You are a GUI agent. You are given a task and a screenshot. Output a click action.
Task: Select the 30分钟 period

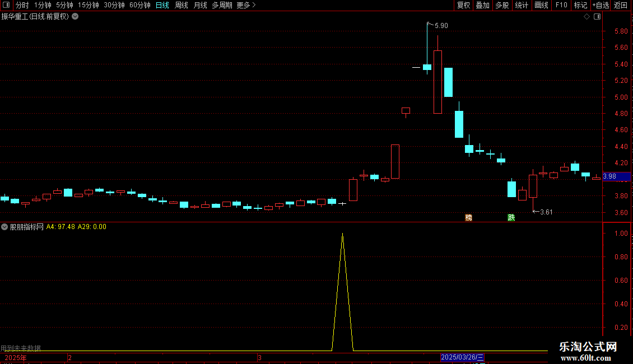(114, 5)
